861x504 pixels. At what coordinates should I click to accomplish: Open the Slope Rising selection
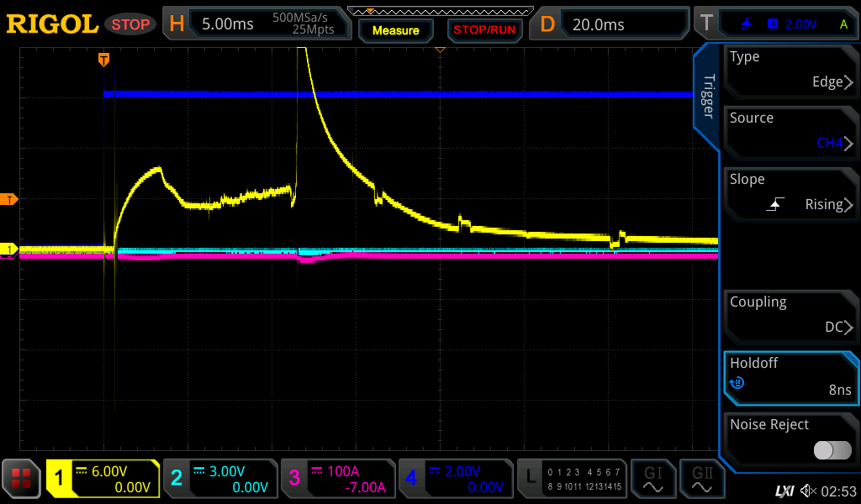(x=790, y=193)
